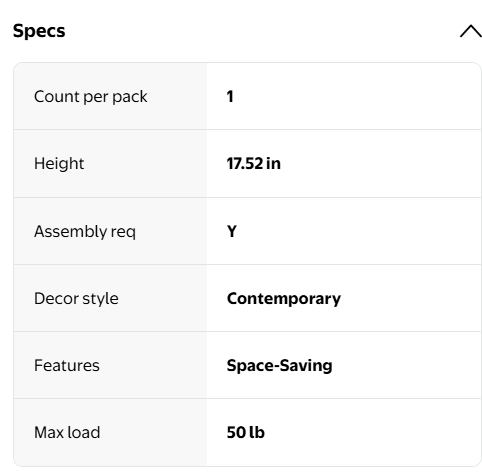Click the word 'pack' in first row label
482x475 pixels.
tap(130, 97)
